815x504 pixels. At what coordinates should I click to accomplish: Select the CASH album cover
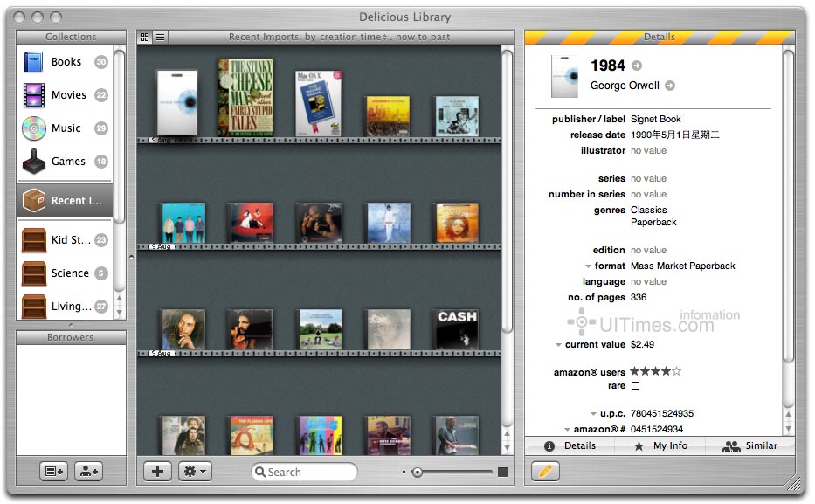coord(457,329)
